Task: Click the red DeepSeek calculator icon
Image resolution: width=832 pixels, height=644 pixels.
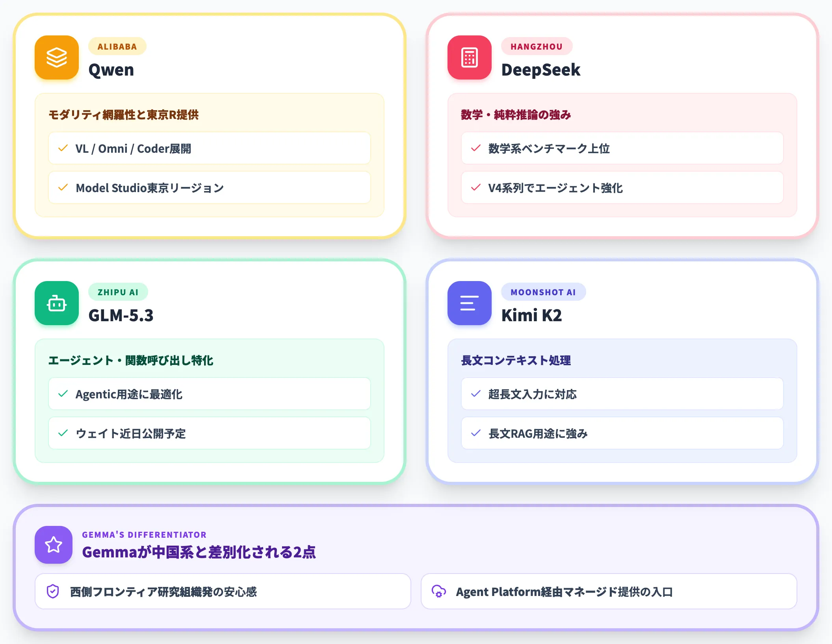Action: 470,57
